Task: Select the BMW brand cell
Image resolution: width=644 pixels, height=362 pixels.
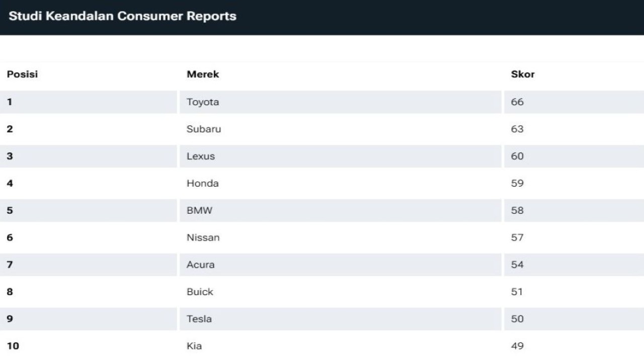Action: (x=199, y=211)
